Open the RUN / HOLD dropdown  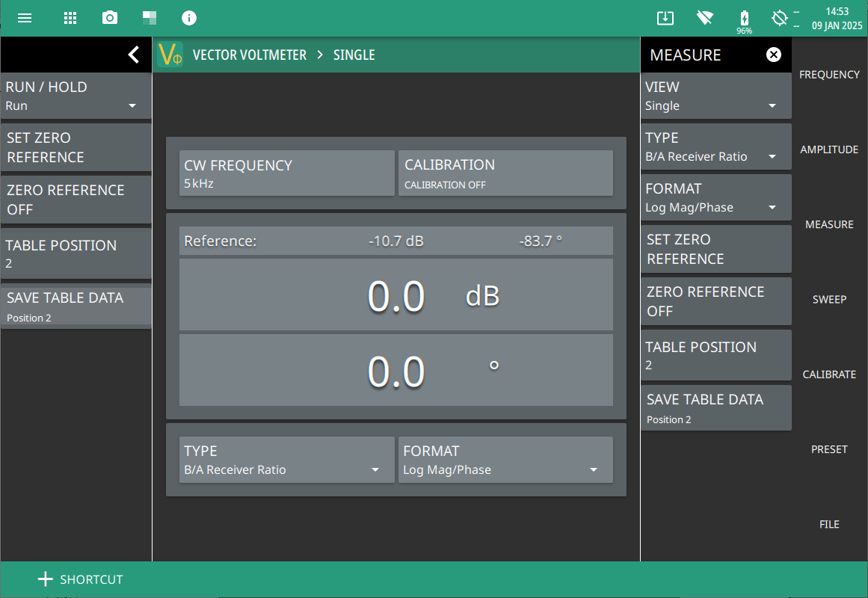pyautogui.click(x=76, y=96)
